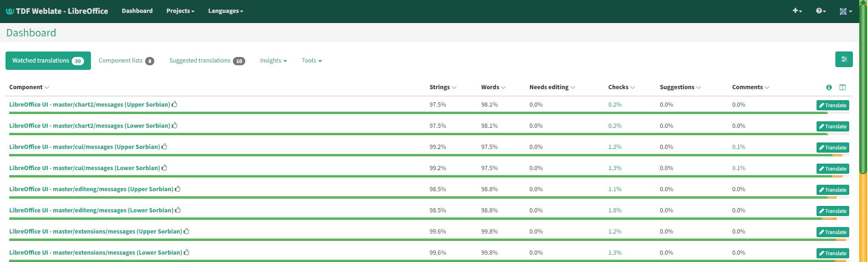Click thumbs-up icon beside cui/messages (Lower Sorbian)
The image size is (868, 262).
(x=164, y=168)
